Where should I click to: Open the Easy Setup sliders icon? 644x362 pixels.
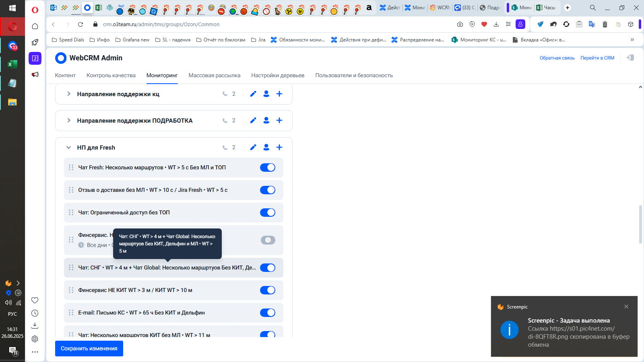pyautogui.click(x=508, y=24)
